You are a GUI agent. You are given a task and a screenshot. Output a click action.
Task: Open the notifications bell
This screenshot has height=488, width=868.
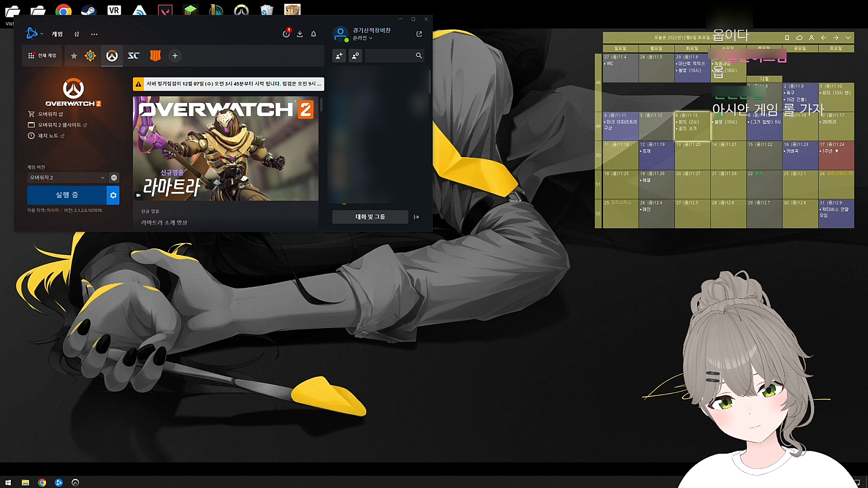point(314,34)
